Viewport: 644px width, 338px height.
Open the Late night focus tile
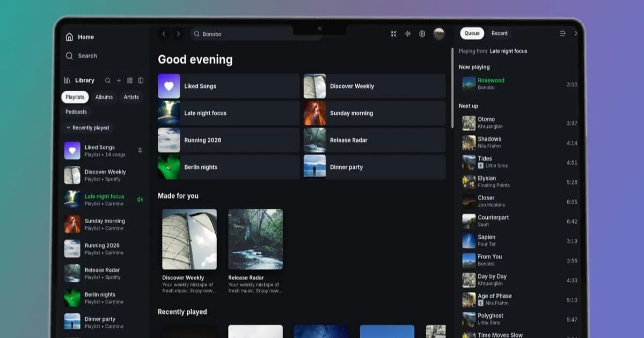pyautogui.click(x=229, y=113)
